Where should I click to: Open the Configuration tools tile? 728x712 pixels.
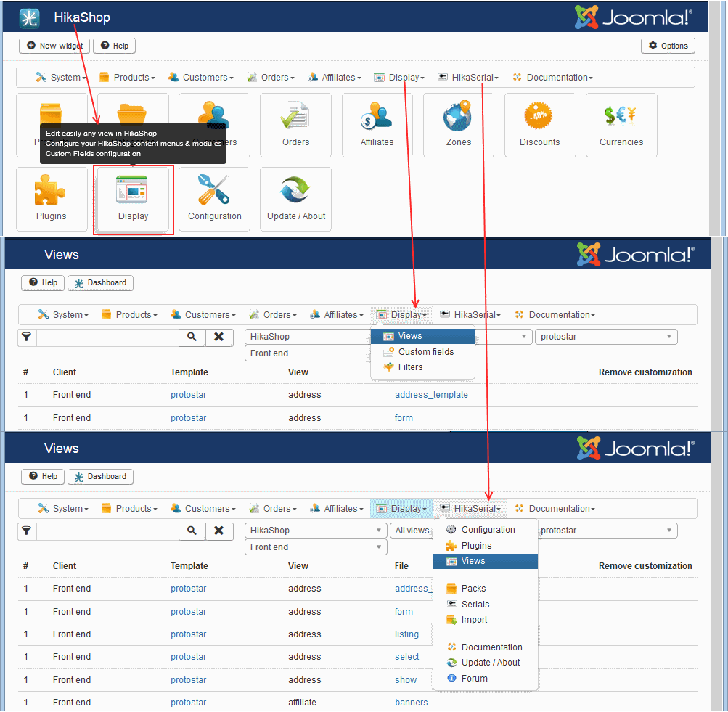215,199
